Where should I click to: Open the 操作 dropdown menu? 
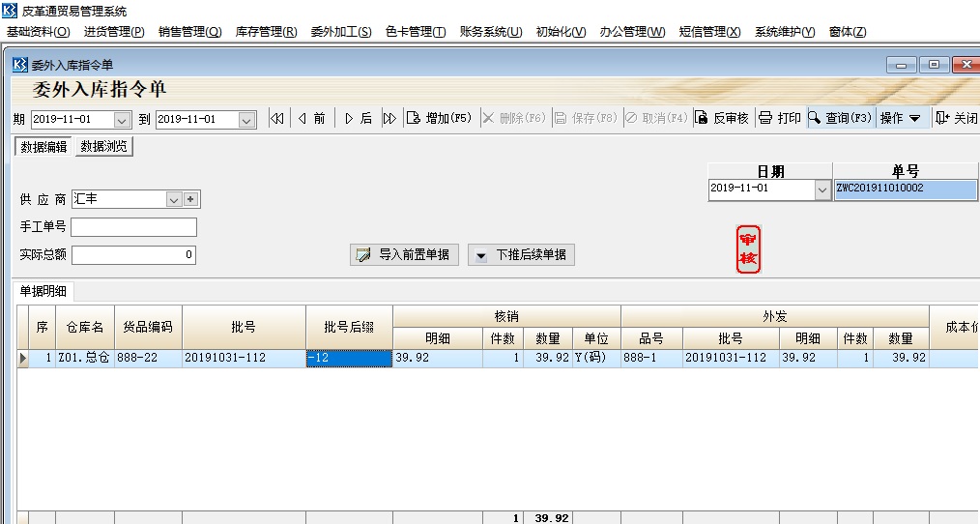pos(900,118)
